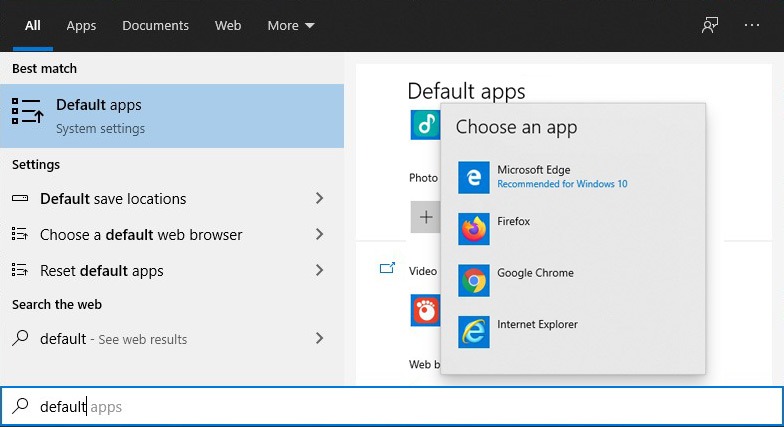Click icon beside Choose a default web browser
This screenshot has width=784, height=427.
point(20,234)
